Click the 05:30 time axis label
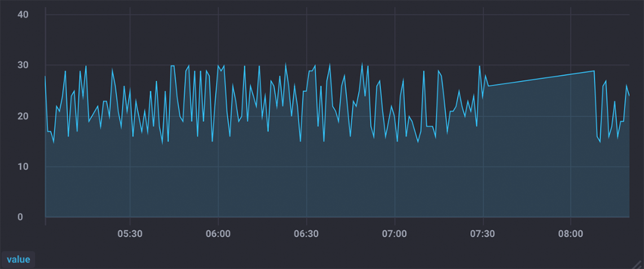Viewport: 644px width, 269px height. (130, 233)
